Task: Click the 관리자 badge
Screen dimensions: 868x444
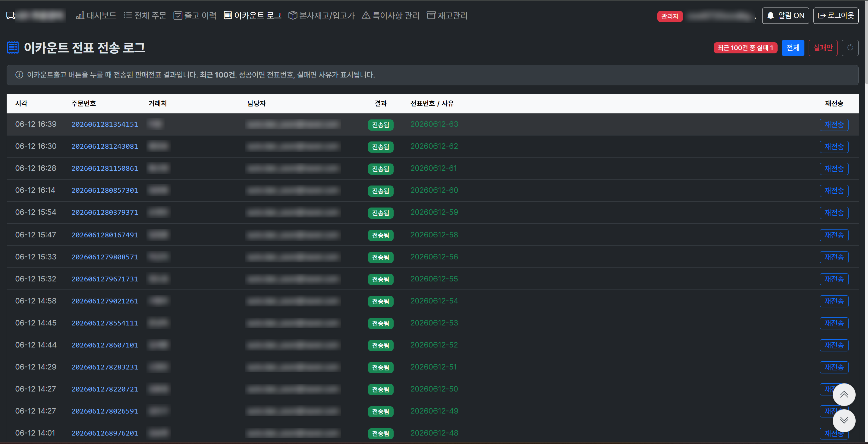Action: [669, 16]
